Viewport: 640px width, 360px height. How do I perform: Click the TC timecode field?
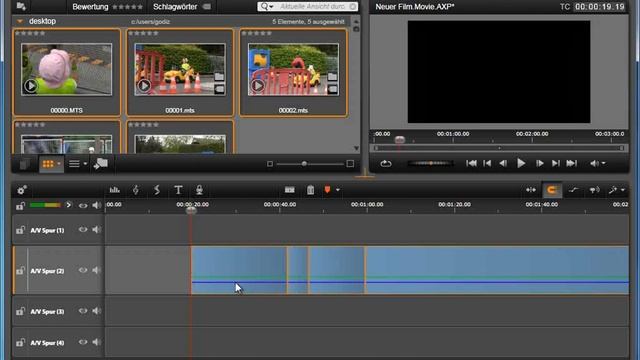click(x=600, y=7)
